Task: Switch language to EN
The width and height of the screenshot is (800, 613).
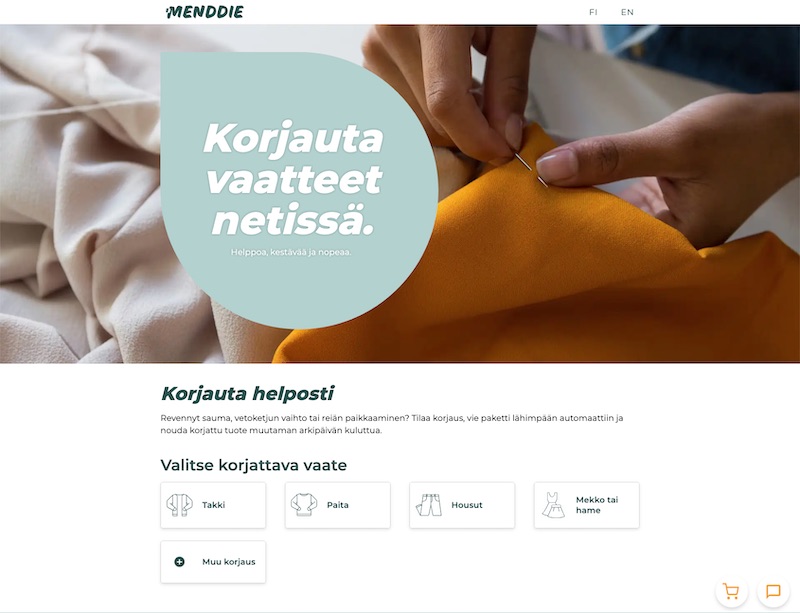Action: pos(627,12)
